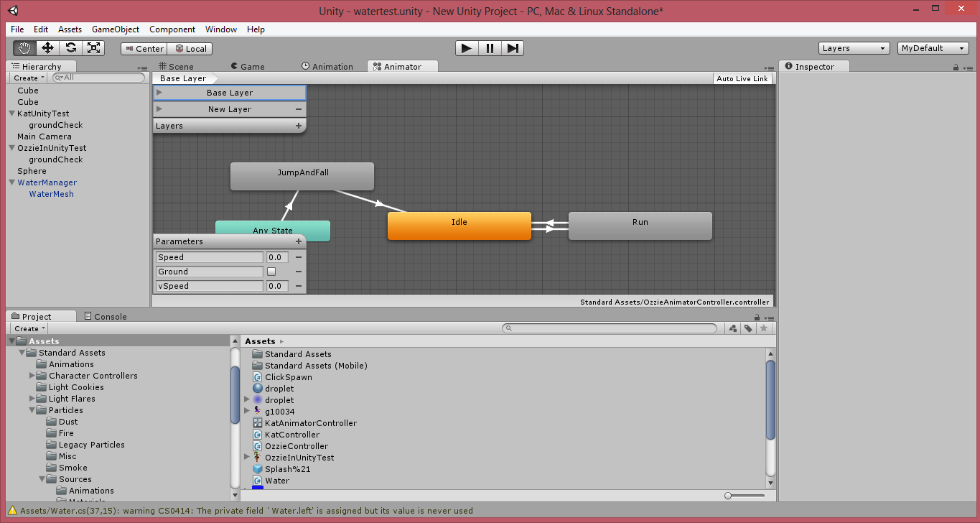Image resolution: width=980 pixels, height=523 pixels.
Task: Search in the Project panel field
Action: (609, 328)
